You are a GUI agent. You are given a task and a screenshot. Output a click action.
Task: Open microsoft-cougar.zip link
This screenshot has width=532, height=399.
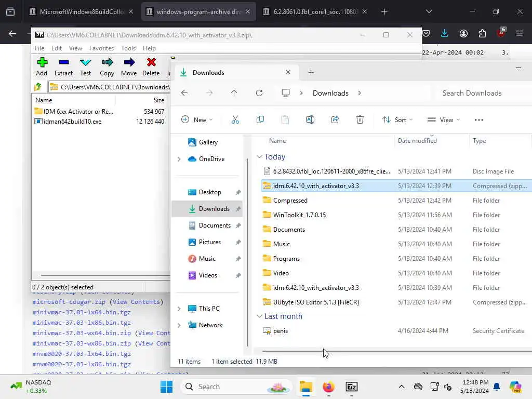tap(69, 302)
